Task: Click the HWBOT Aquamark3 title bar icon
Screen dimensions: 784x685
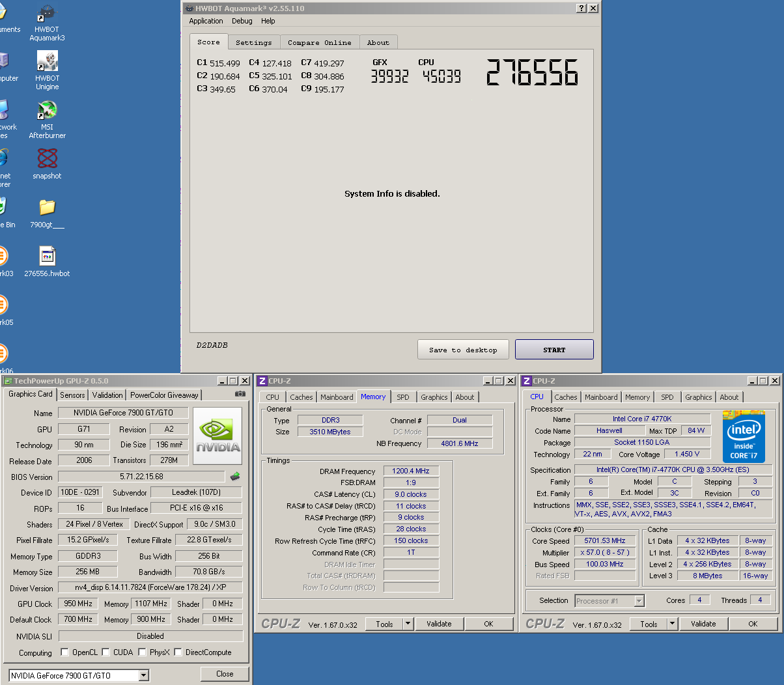Action: [x=189, y=8]
